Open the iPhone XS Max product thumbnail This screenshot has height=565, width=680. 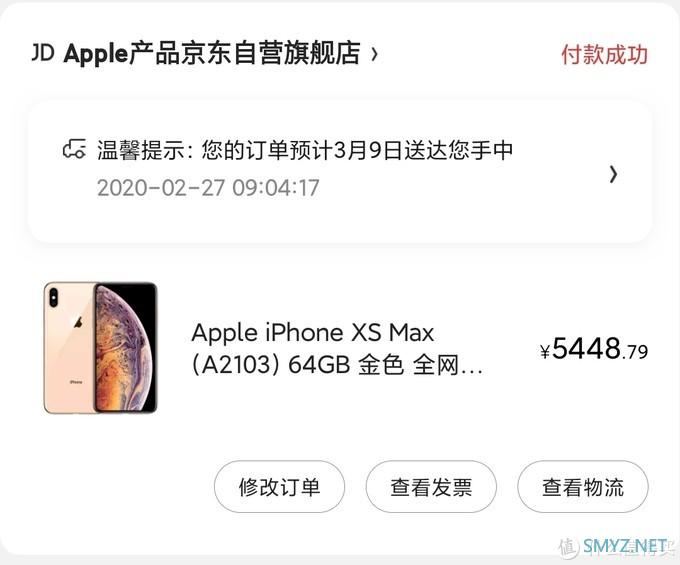[100, 348]
